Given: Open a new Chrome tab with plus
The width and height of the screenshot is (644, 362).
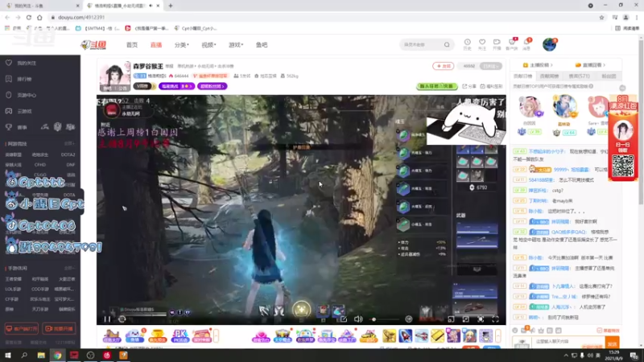Looking at the screenshot, I should pyautogui.click(x=171, y=6).
